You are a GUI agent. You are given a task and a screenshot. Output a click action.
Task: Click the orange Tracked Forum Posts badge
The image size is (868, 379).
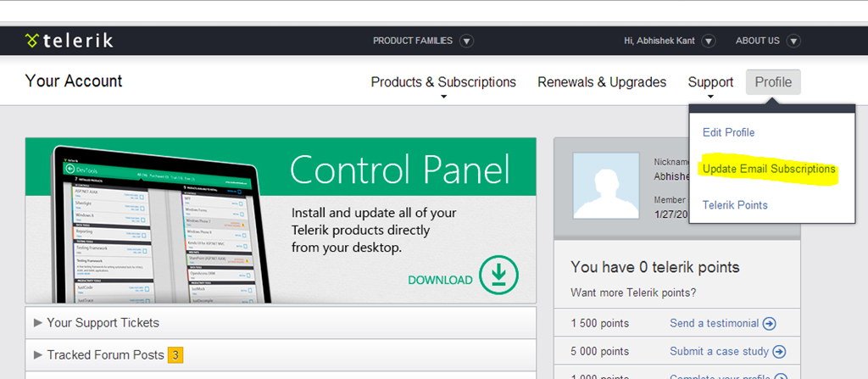175,354
